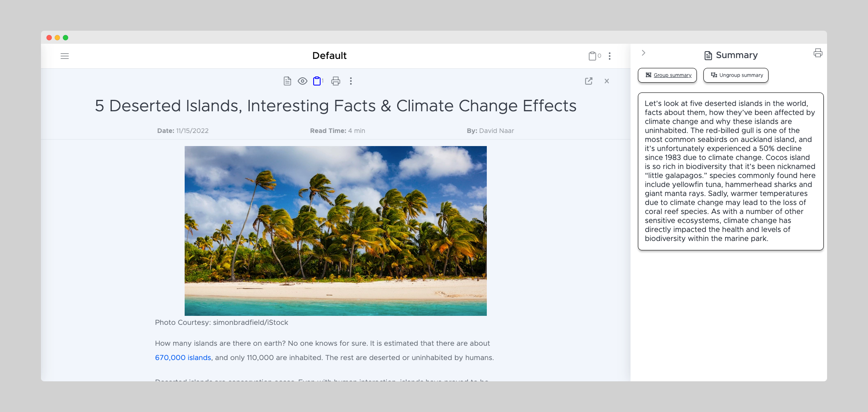The height and width of the screenshot is (412, 868).
Task: Open the hamburger menu
Action: tap(65, 56)
